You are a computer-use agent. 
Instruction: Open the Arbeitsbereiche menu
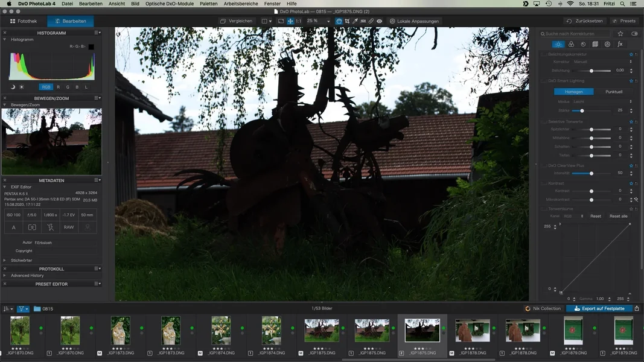[x=241, y=4]
